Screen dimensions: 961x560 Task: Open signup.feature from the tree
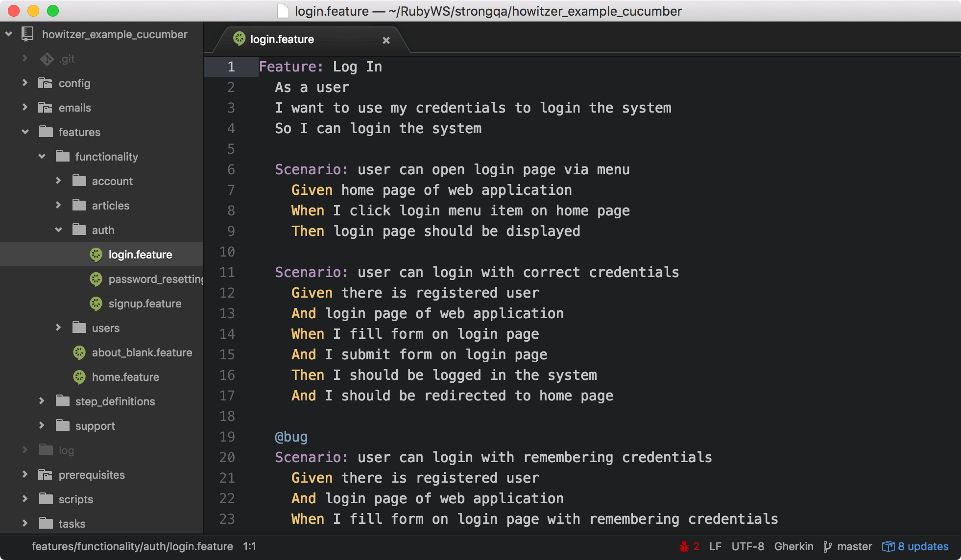145,303
